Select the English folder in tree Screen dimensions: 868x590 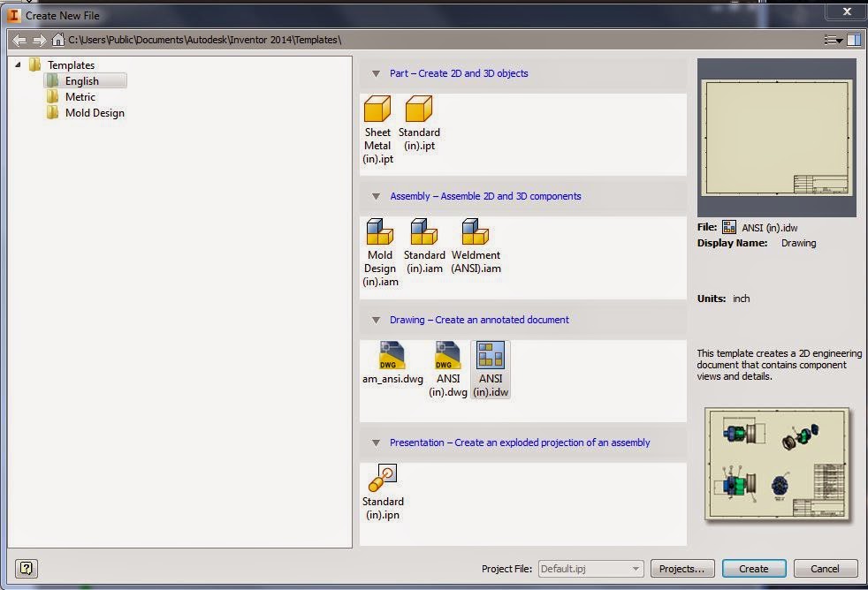click(85, 80)
